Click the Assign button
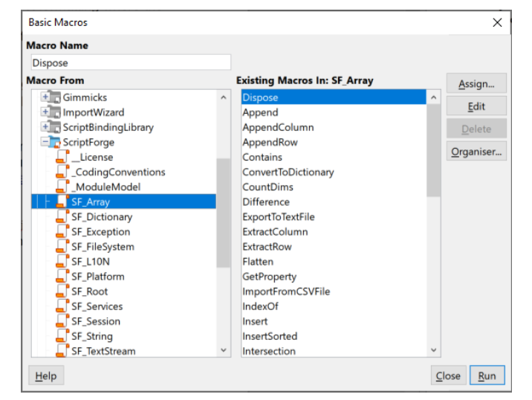This screenshot has width=532, height=400. [x=476, y=84]
